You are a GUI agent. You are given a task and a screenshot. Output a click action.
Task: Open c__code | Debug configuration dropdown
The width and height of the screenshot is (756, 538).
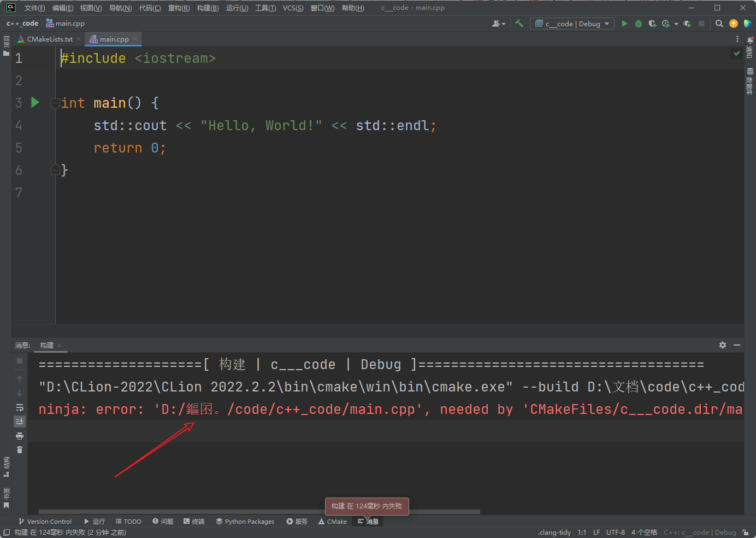572,24
